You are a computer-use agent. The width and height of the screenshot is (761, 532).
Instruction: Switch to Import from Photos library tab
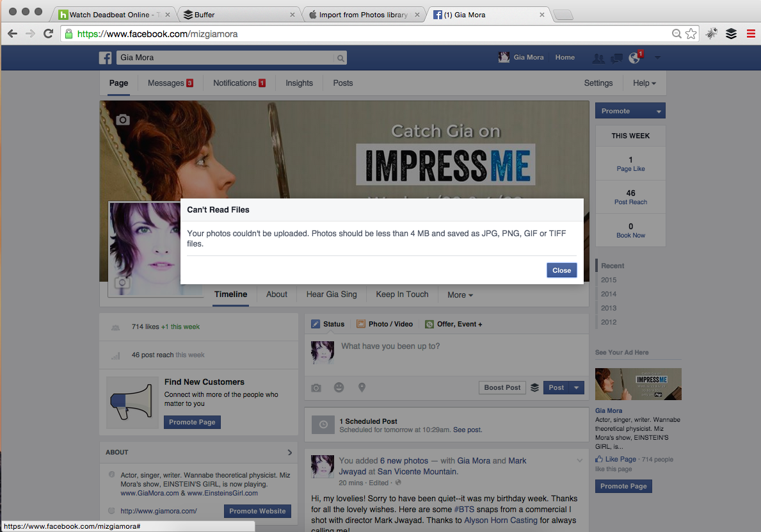click(x=363, y=15)
